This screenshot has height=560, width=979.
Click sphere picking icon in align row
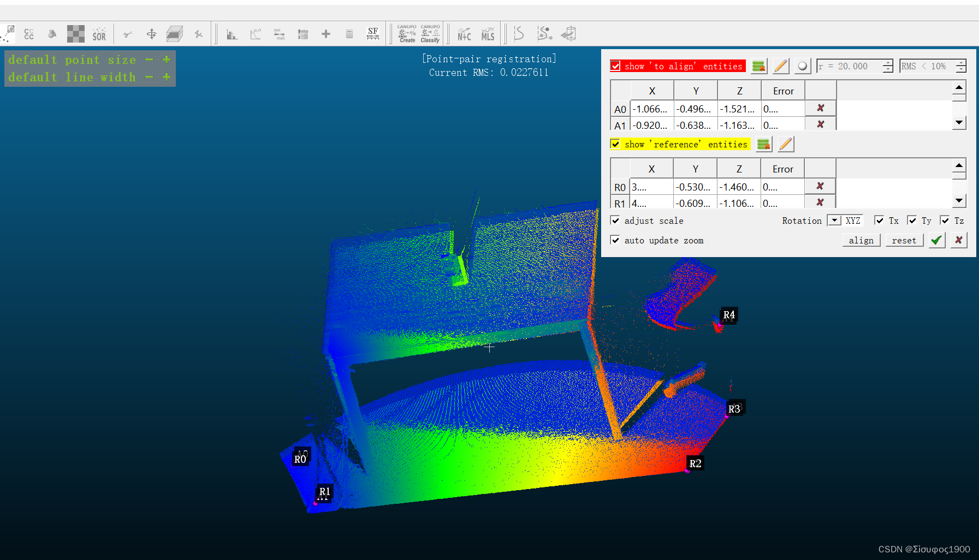point(802,66)
